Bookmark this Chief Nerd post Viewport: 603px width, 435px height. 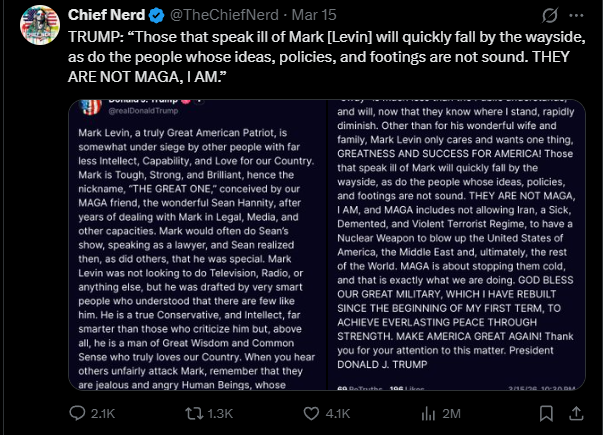click(545, 413)
